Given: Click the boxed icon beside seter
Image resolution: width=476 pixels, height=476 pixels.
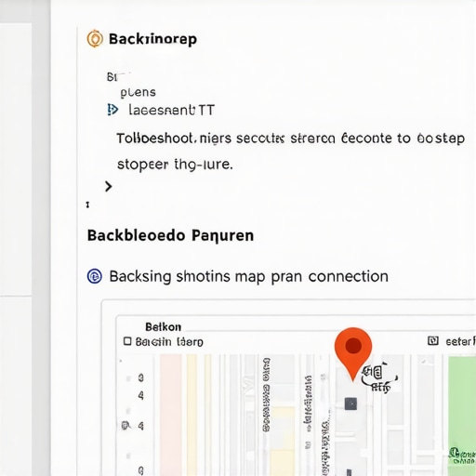Looking at the screenshot, I should 433,341.
